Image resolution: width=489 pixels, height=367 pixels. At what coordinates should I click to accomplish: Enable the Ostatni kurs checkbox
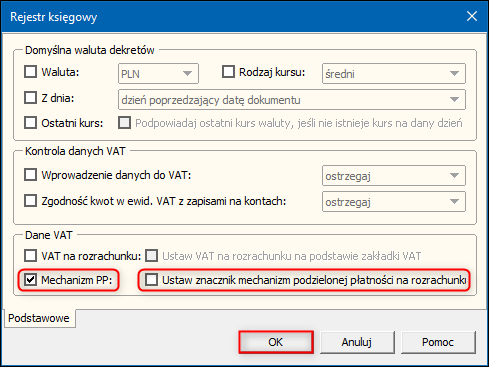(30, 123)
